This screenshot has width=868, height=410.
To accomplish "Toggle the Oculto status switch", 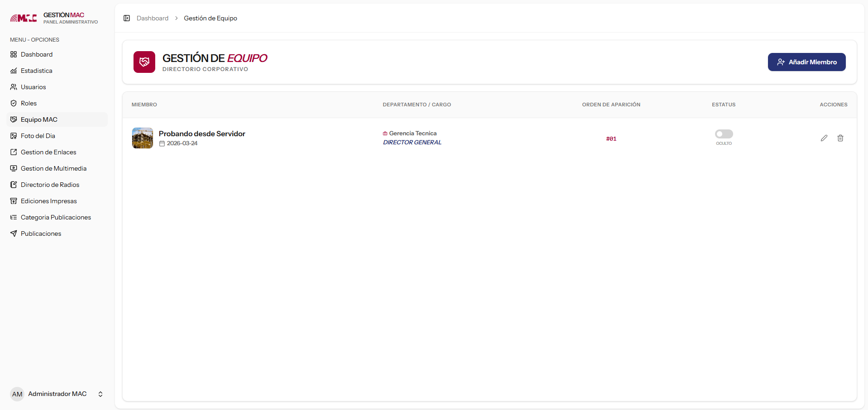I will coord(724,134).
